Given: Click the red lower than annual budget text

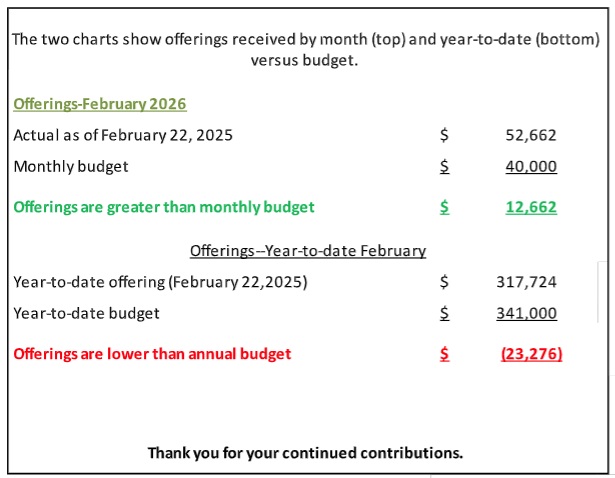Looking at the screenshot, I should 152,353.
